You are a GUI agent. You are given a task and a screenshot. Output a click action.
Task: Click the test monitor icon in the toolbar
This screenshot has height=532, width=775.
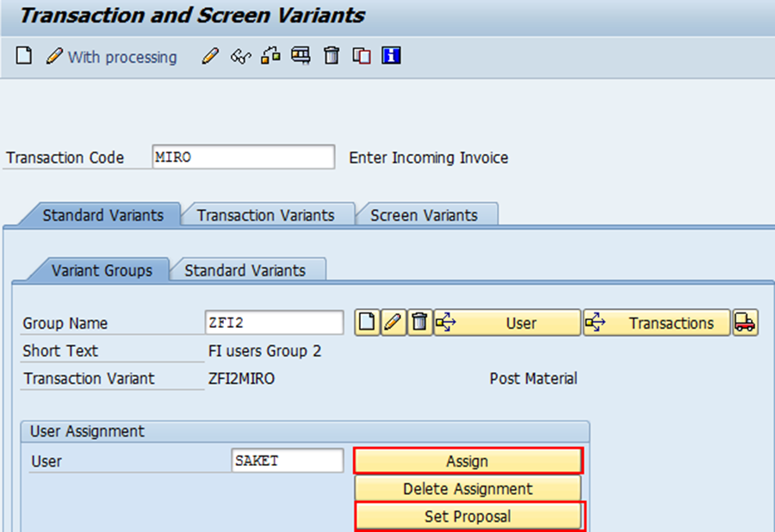coord(301,56)
